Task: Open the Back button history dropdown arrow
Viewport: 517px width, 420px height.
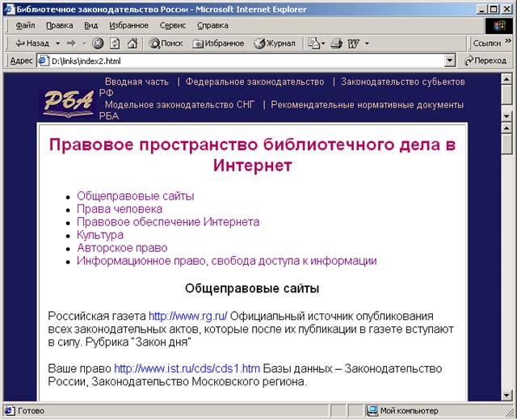Action: point(57,43)
